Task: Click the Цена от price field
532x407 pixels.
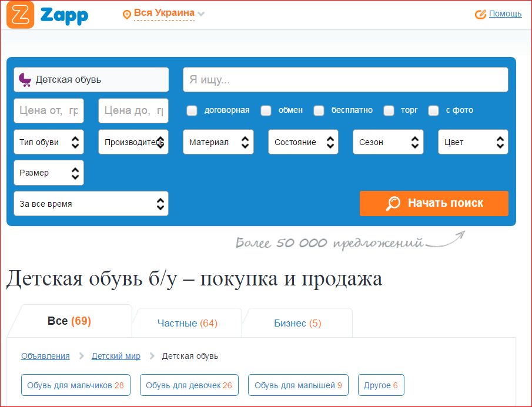Action: tap(49, 110)
